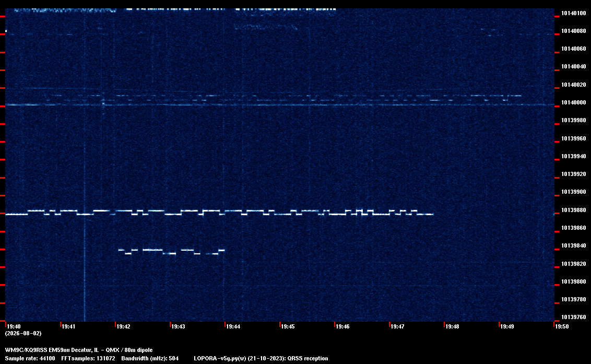Select the 10139800 frequency label
The width and height of the screenshot is (591, 364).
[573, 281]
